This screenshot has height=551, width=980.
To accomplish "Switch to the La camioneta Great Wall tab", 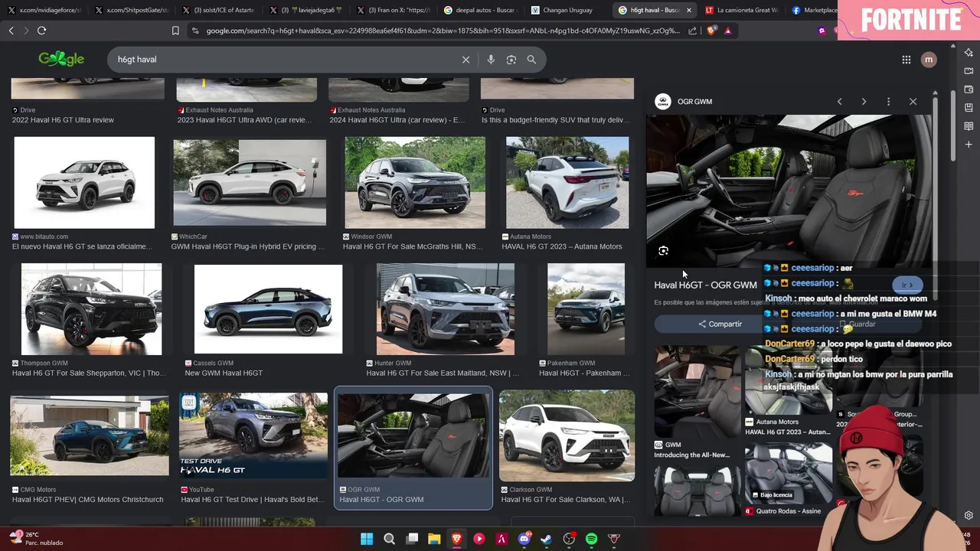I will click(x=743, y=10).
